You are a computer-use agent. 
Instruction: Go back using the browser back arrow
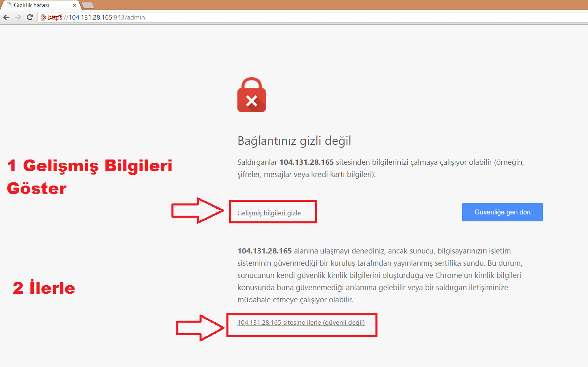[6, 17]
